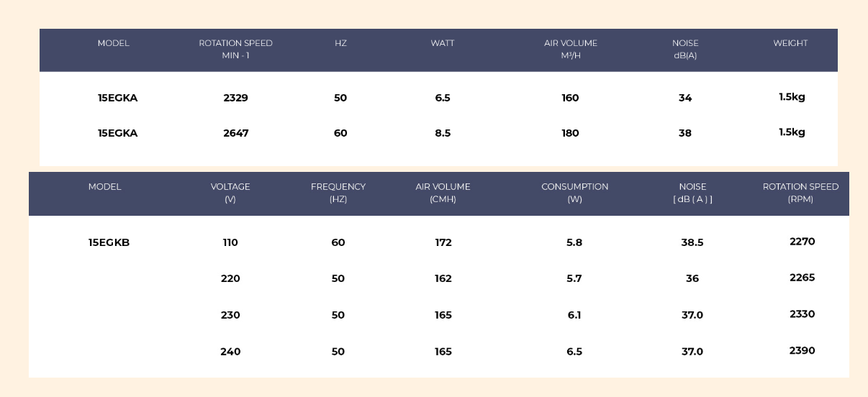The width and height of the screenshot is (868, 397).
Task: Click the ROTATION SPEED MIN-1 column header
Action: (235, 49)
